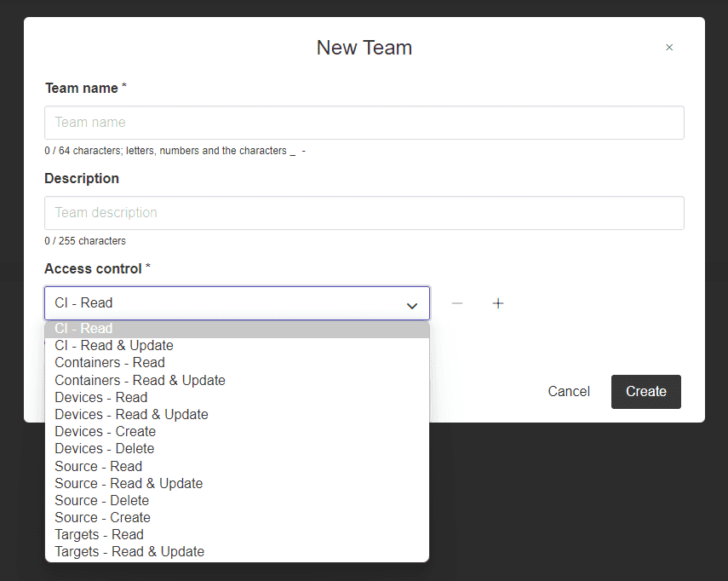Viewport: 728px width, 581px height.
Task: Choose Targets - Read & Update
Action: (x=129, y=552)
